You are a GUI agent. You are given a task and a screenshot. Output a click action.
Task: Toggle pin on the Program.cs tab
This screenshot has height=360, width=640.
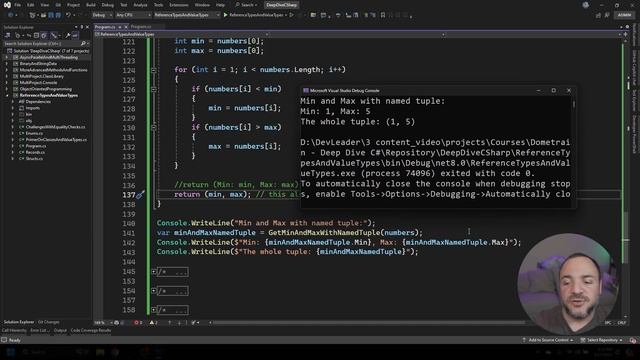(120, 27)
